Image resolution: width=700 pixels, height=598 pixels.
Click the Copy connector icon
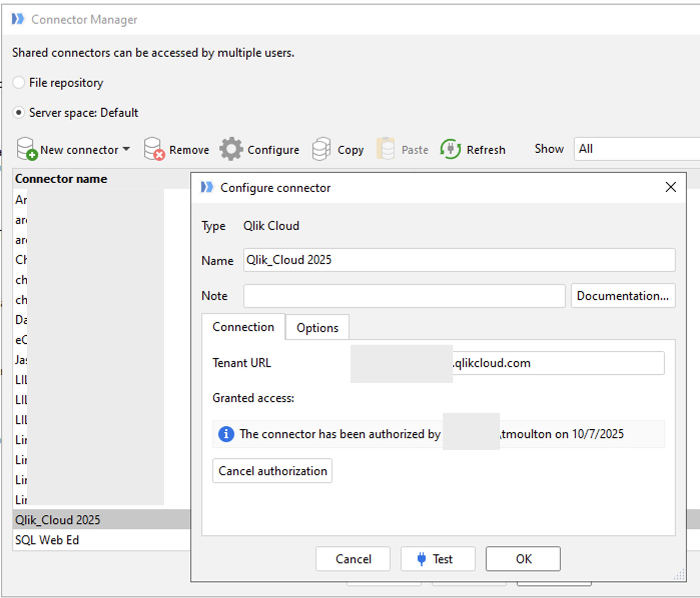321,149
